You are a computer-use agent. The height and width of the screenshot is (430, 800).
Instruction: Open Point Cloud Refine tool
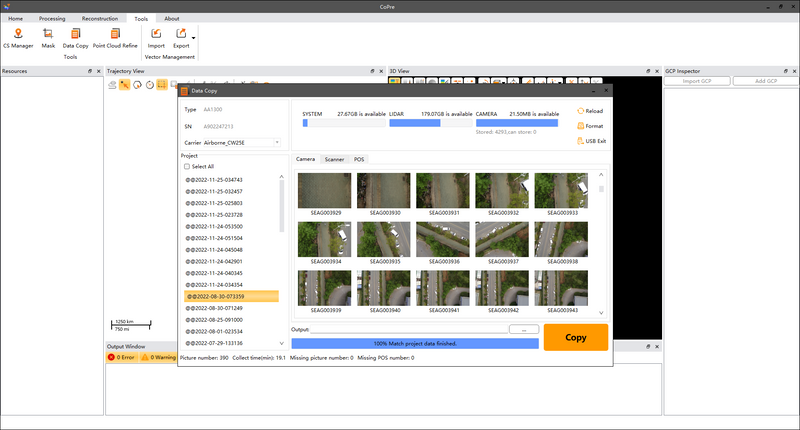coord(115,34)
